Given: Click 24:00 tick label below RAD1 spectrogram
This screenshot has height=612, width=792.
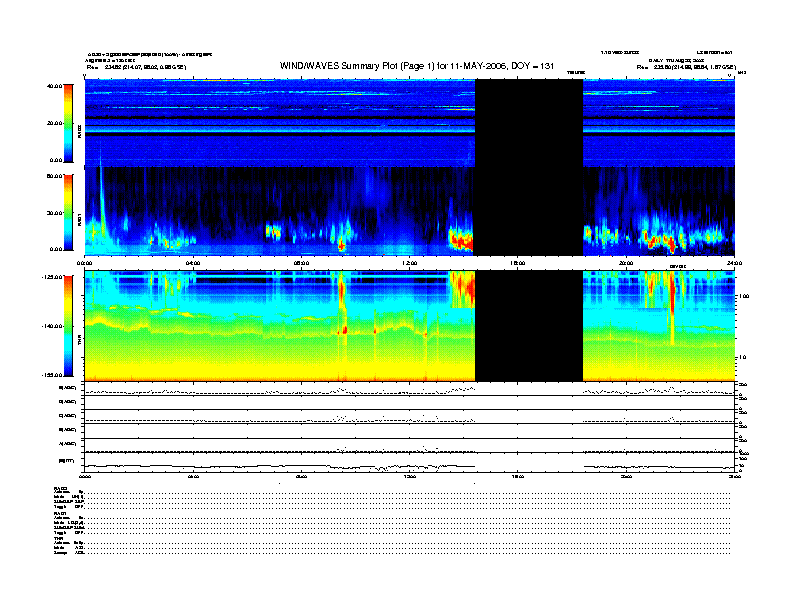Looking at the screenshot, I should click(x=734, y=263).
